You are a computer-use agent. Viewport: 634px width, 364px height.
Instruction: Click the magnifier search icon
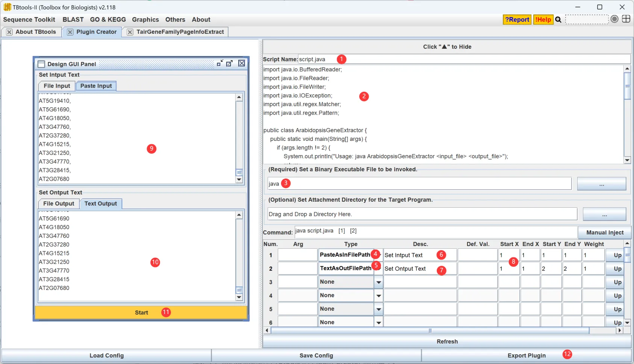(558, 20)
